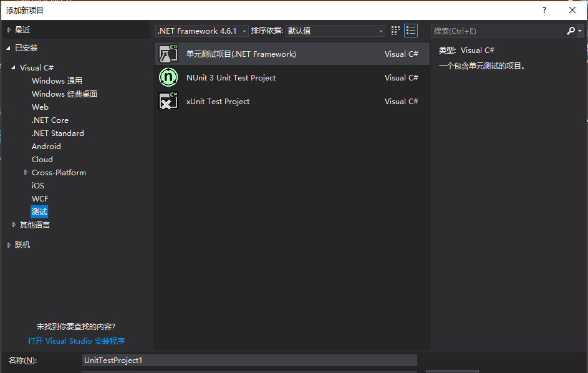Select the NUnit green circle icon
Viewport: 588px width, 373px height.
coord(168,77)
